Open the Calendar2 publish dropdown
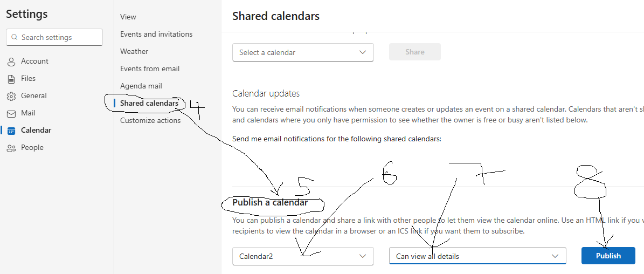 [x=303, y=256]
